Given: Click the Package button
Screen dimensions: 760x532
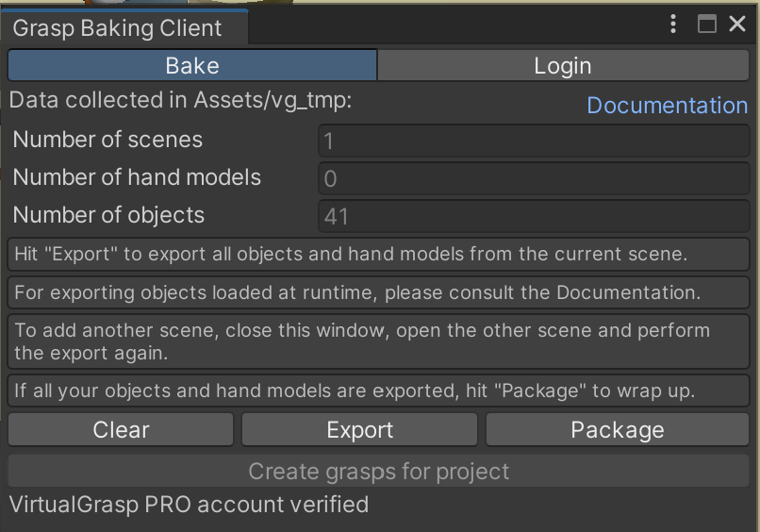Looking at the screenshot, I should (x=618, y=430).
